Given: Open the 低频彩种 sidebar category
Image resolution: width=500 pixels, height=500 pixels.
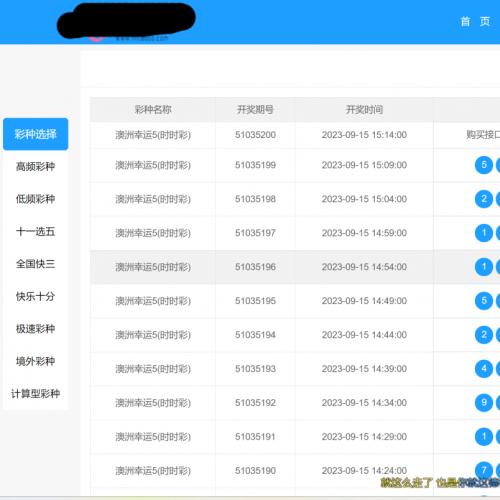Looking at the screenshot, I should click(x=36, y=199).
